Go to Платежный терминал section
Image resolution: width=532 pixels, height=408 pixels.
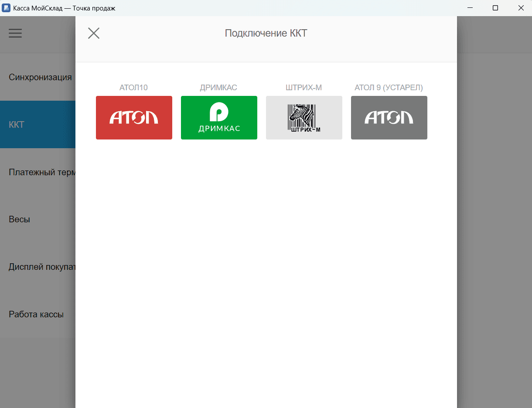(x=42, y=172)
